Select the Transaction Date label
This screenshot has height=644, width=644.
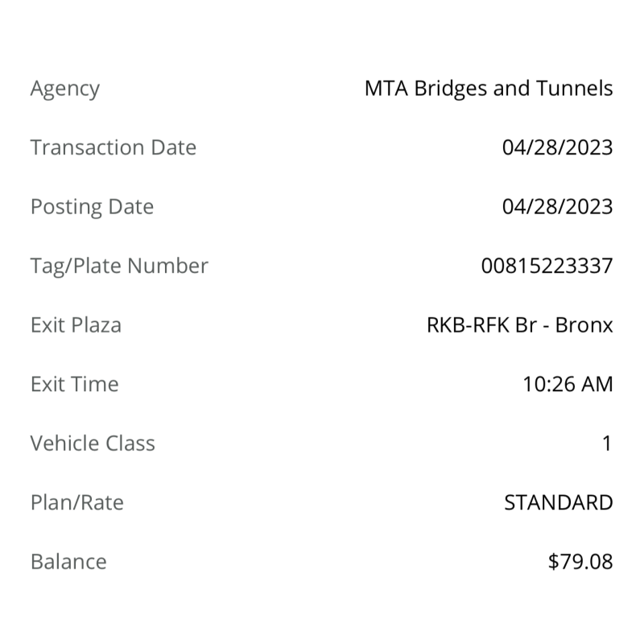114,147
